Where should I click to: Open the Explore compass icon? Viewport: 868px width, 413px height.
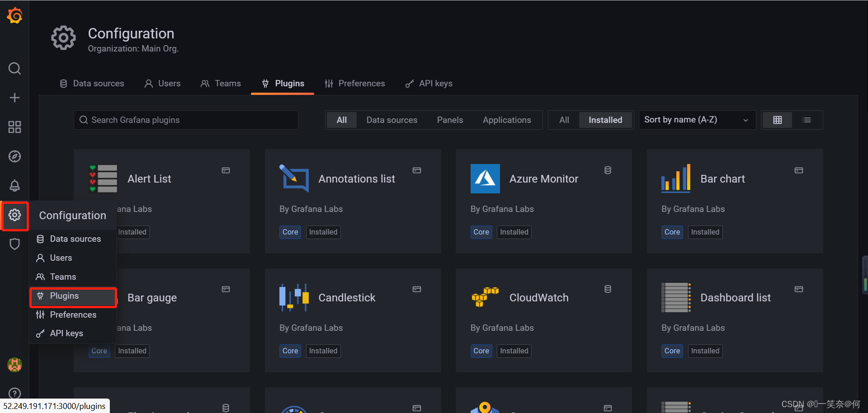coord(14,156)
